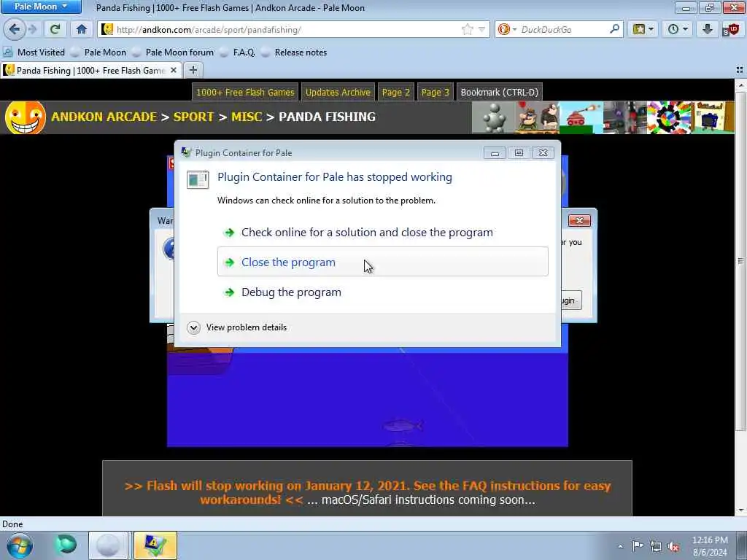Reload the page with the refresh icon
The width and height of the screenshot is (747, 560).
pos(55,29)
